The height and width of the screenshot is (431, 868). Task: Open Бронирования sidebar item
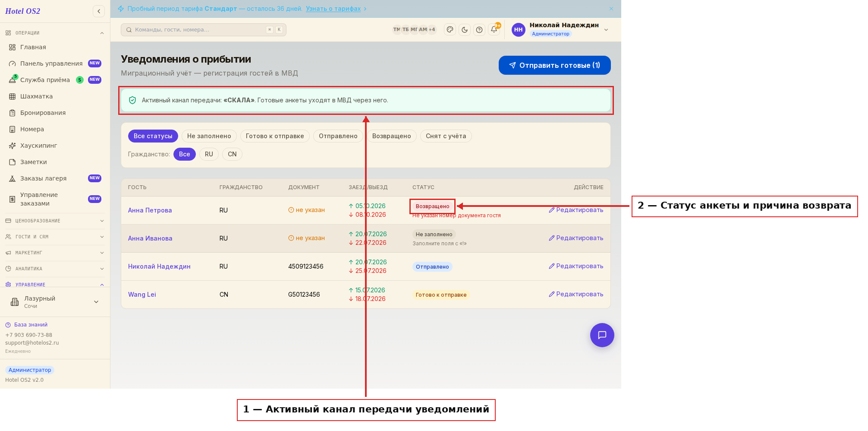(x=55, y=113)
